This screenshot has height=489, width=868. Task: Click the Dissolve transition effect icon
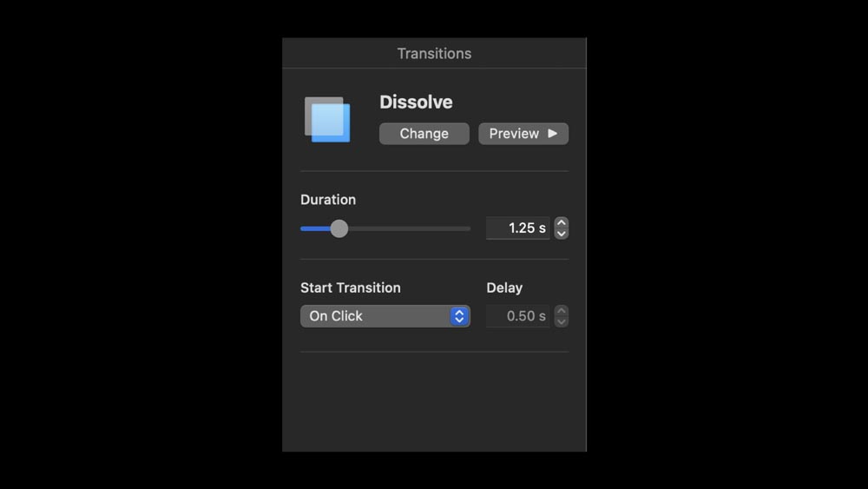point(327,120)
